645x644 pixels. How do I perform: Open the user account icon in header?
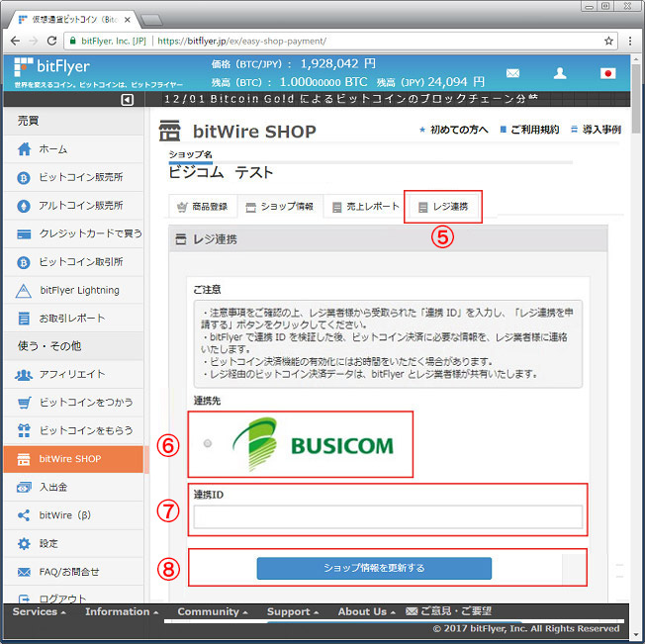click(x=560, y=73)
